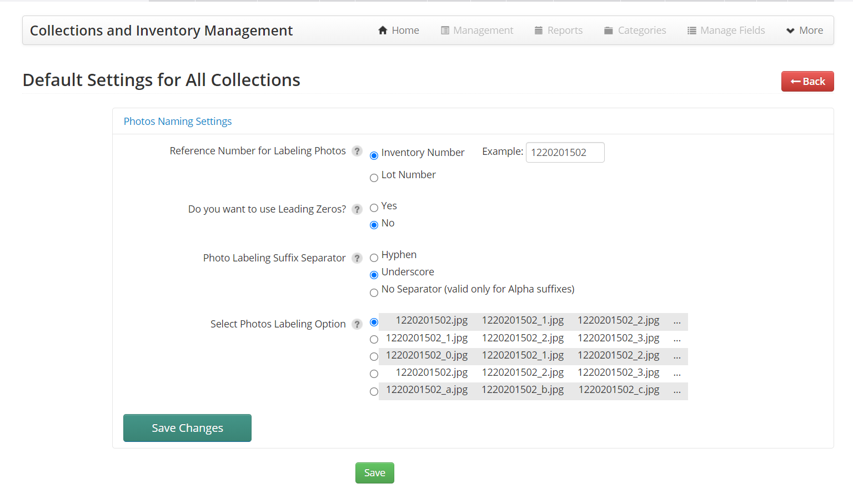Viewport: 853px width, 504px height.
Task: Open help icon for Photo Labeling Suffix Separator
Action: pos(357,258)
